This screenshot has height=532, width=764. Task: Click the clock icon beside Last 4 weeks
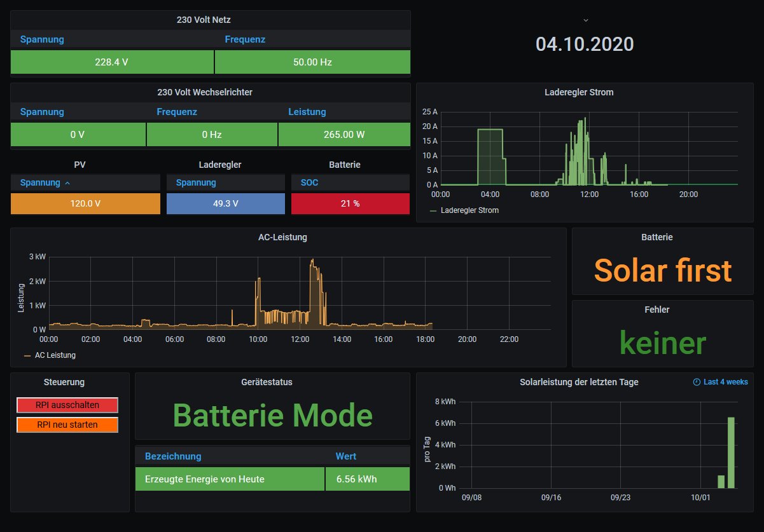point(697,382)
